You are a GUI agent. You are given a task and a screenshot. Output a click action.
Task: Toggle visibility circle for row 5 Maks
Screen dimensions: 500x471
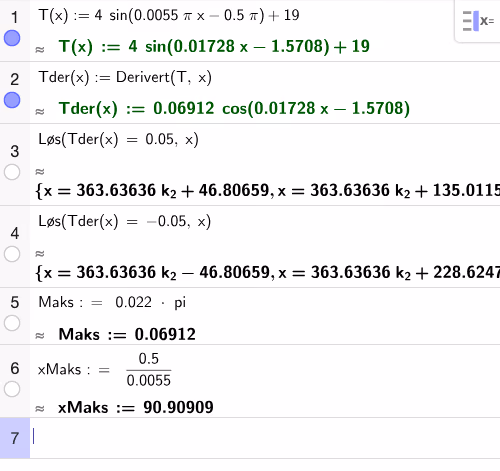(12, 323)
